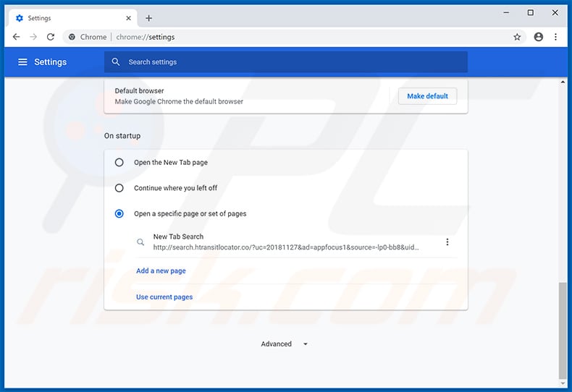
Task: Click the Default browser label
Action: 139,90
